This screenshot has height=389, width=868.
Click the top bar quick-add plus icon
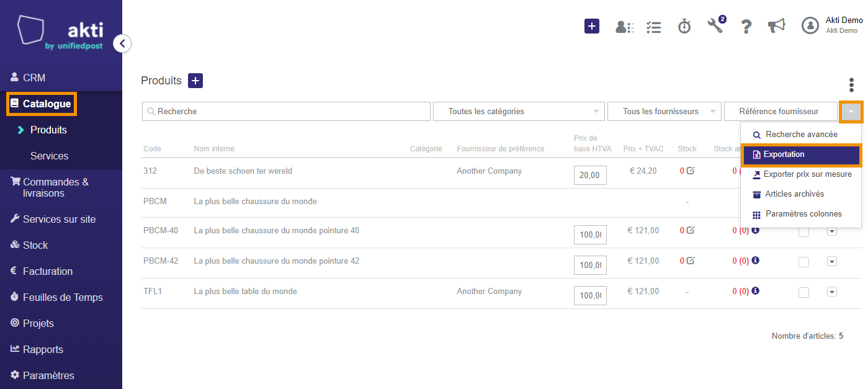(x=592, y=26)
